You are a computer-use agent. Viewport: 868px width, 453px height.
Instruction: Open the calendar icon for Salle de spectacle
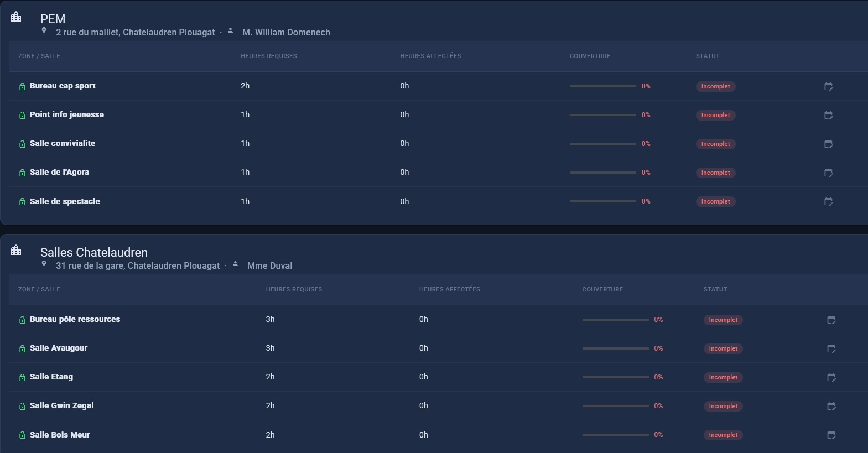click(x=829, y=201)
